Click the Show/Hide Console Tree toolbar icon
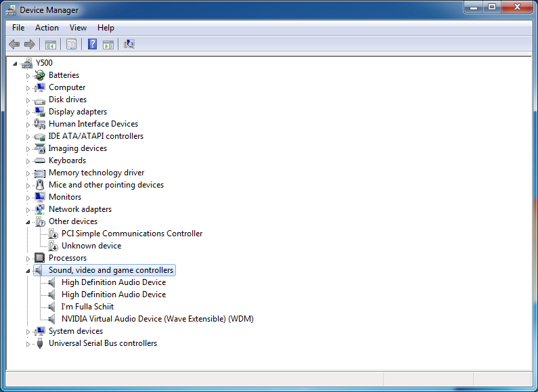This screenshot has height=392, width=538. point(51,44)
